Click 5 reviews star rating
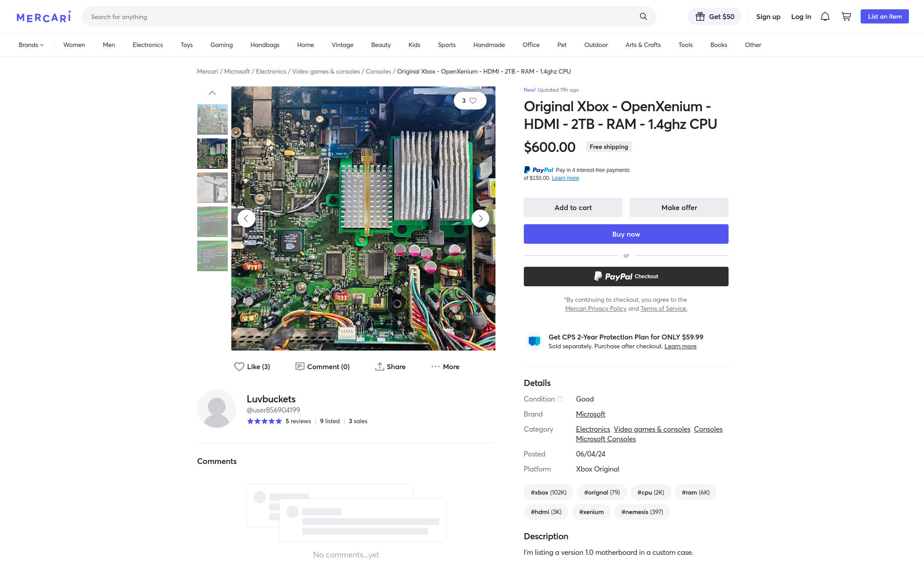The width and height of the screenshot is (924, 569). [279, 421]
